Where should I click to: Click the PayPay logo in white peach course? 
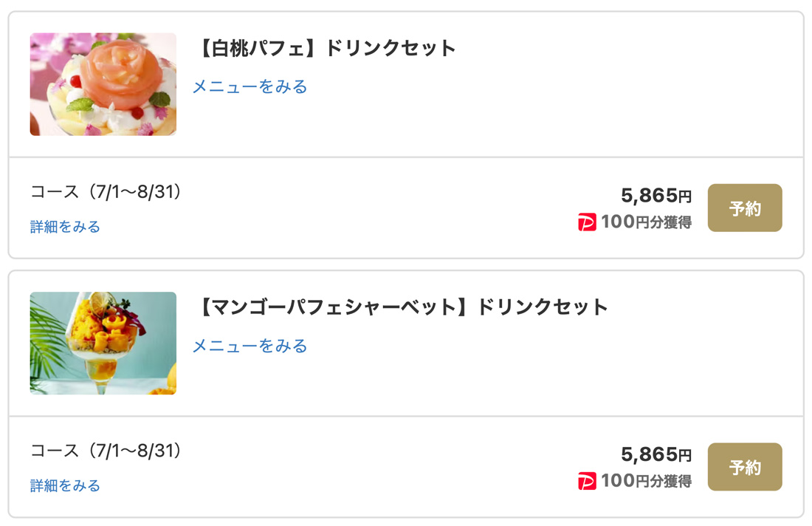point(587,222)
